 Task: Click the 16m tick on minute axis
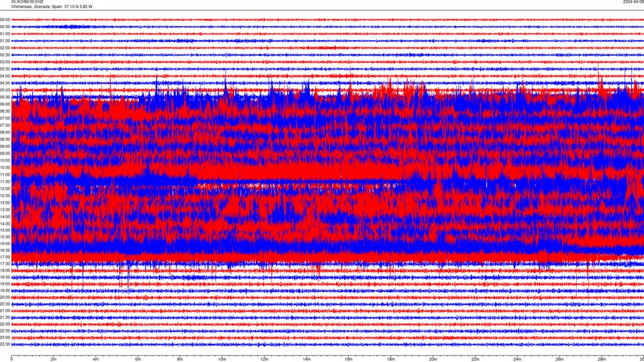coord(349,359)
